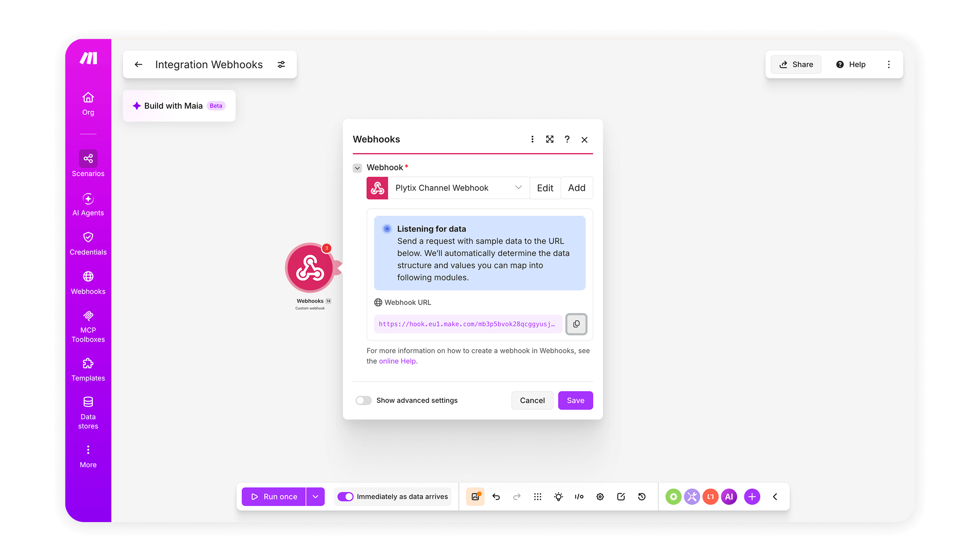The height and width of the screenshot is (560, 980).
Task: Open the Webhooks dialog three-dot menu
Action: (x=532, y=139)
